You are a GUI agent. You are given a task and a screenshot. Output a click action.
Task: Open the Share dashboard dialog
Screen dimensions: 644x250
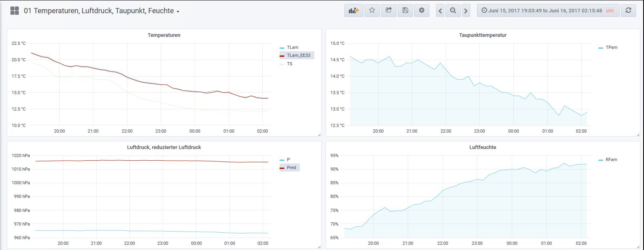point(388,10)
